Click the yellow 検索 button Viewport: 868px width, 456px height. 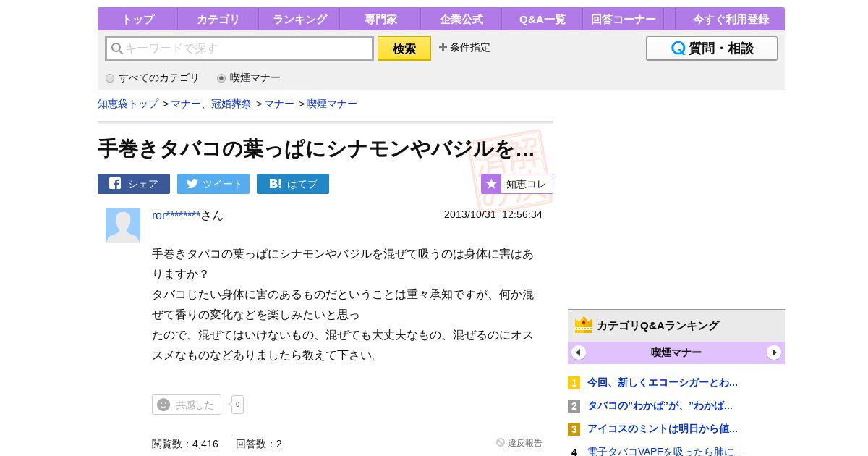click(x=404, y=48)
